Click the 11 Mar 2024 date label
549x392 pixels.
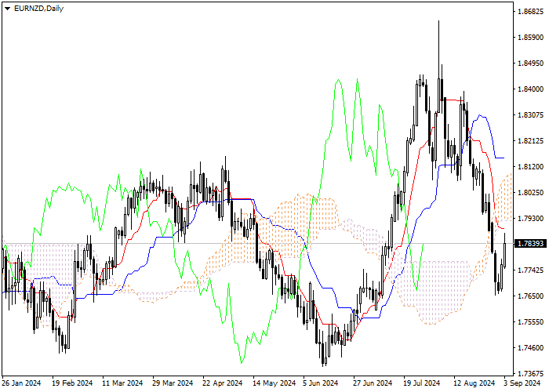(x=122, y=383)
